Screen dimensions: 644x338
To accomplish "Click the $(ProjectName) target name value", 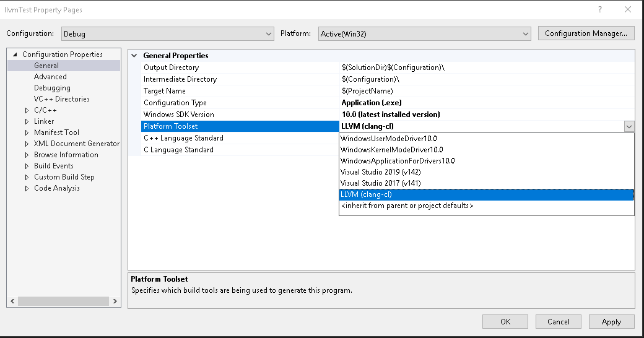I will 367,91.
